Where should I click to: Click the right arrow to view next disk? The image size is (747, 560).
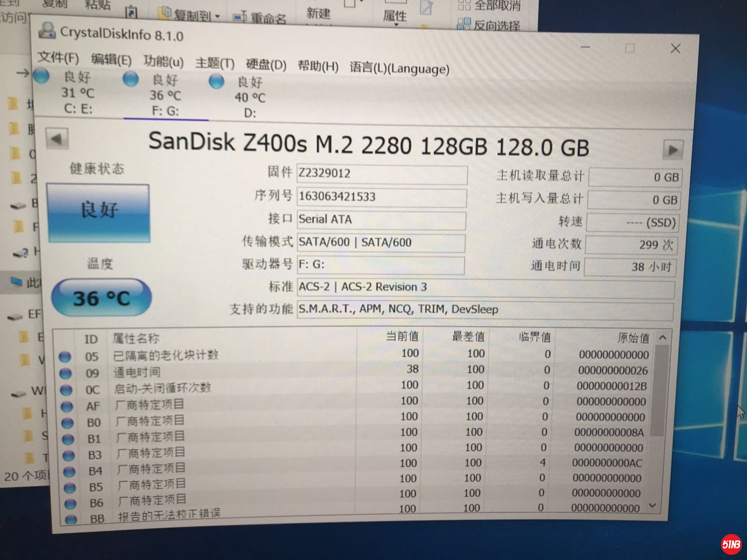[673, 148]
